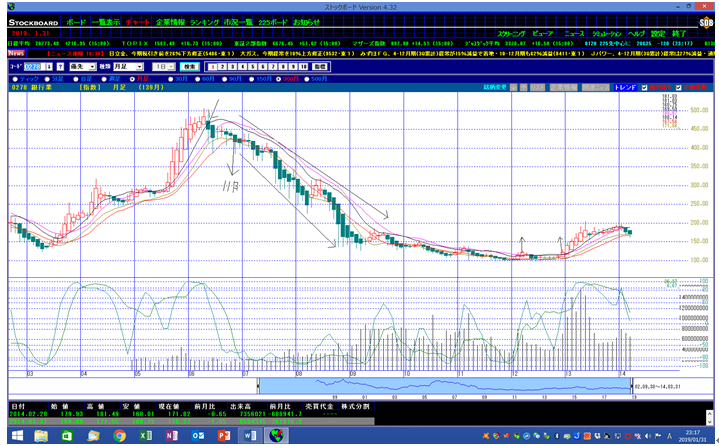
Task: Click the トレンド button
Action: 625,87
